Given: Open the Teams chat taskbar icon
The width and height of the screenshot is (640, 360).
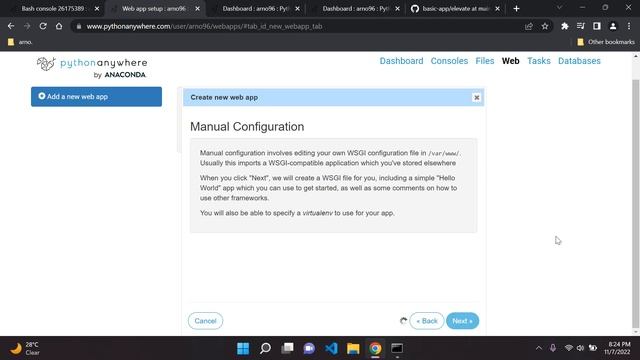Looking at the screenshot, I should [309, 349].
